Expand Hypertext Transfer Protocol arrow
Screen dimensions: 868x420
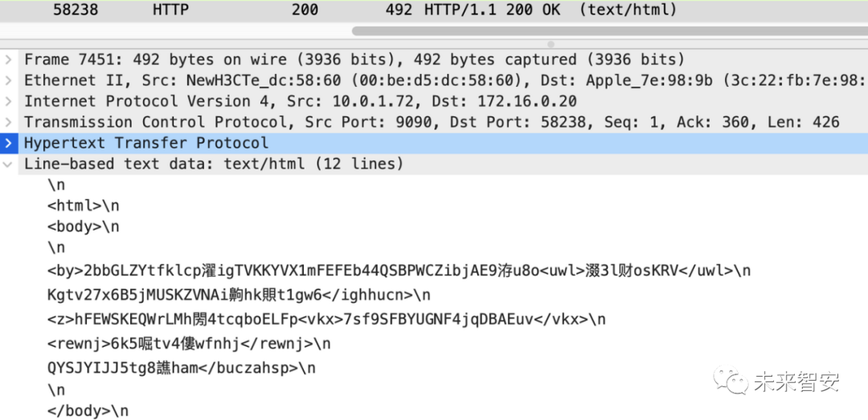(7, 144)
